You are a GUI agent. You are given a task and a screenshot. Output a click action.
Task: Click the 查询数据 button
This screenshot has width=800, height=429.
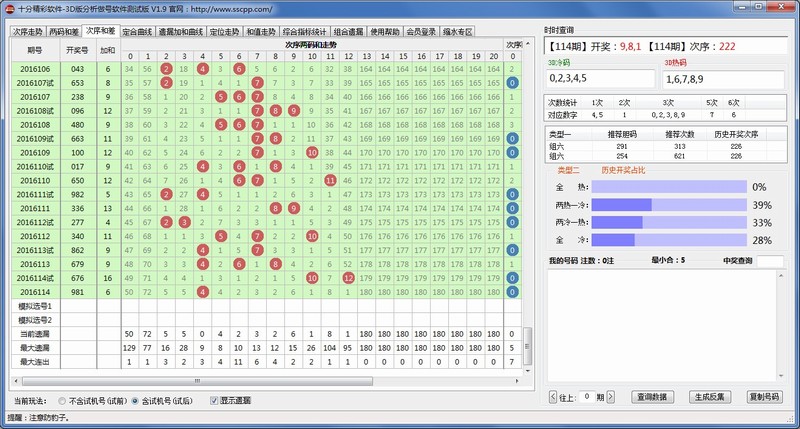650,397
